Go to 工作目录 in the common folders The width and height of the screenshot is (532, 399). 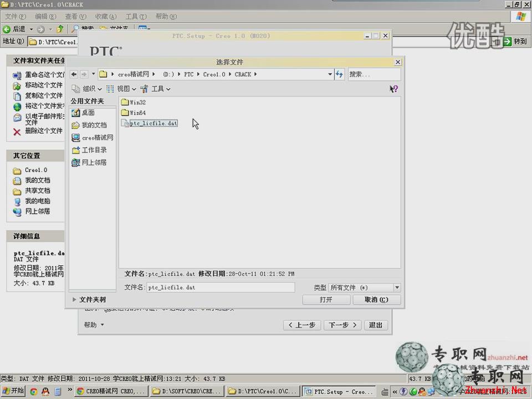click(89, 150)
